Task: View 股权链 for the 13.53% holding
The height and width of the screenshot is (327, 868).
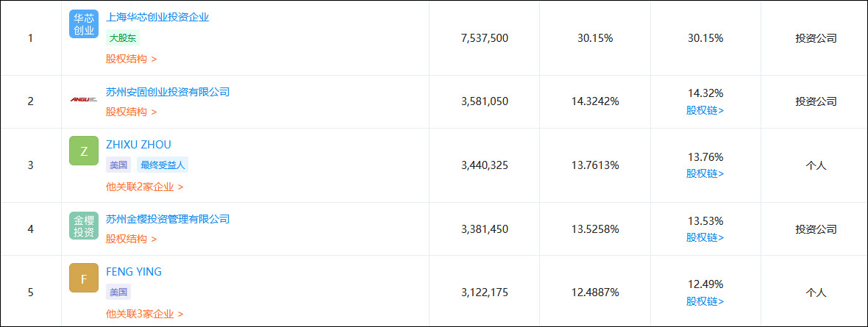Action: click(x=705, y=237)
